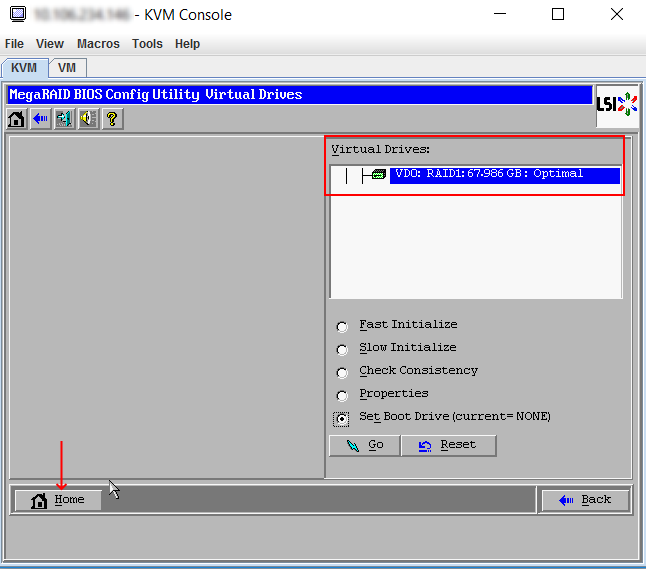This screenshot has height=569, width=646.
Task: Switch to the KVM tab
Action: (x=24, y=68)
